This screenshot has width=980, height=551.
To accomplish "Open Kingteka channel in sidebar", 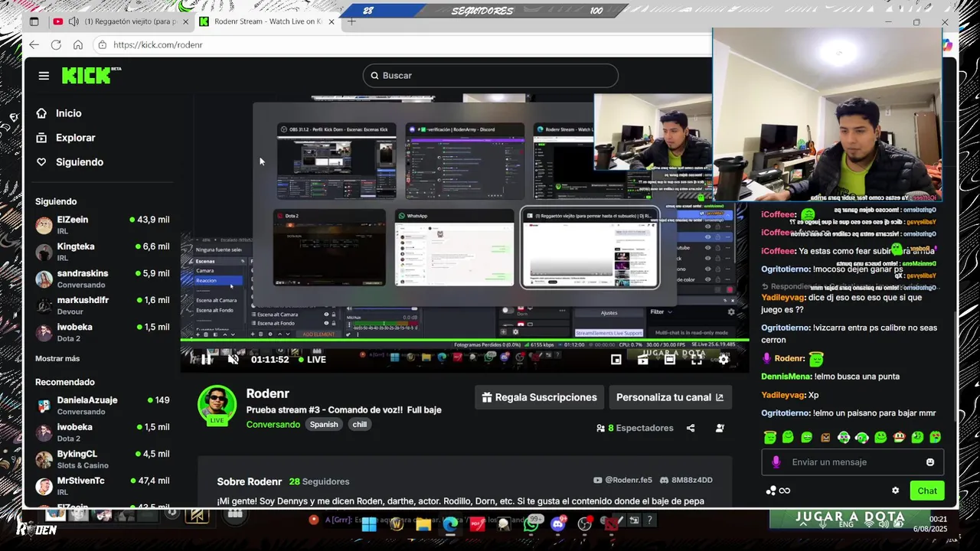I will (102, 252).
